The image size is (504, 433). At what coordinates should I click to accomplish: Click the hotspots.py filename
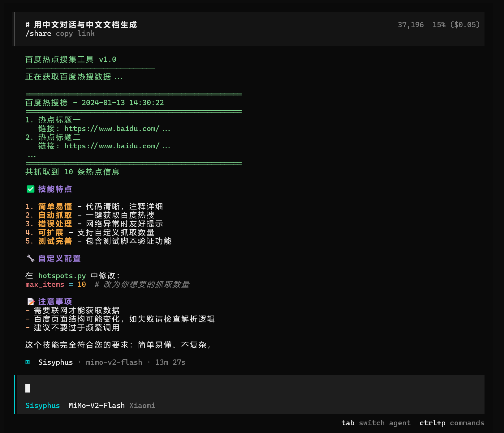click(x=62, y=276)
